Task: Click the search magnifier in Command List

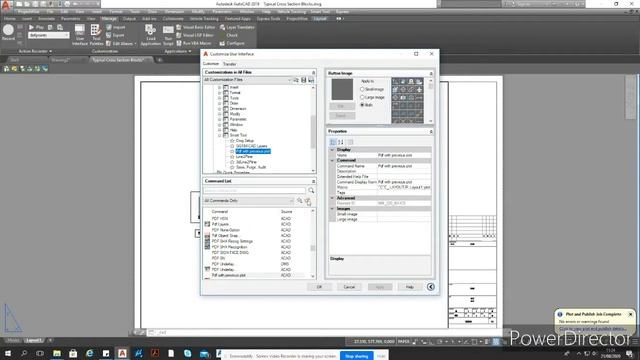Action: click(x=311, y=191)
